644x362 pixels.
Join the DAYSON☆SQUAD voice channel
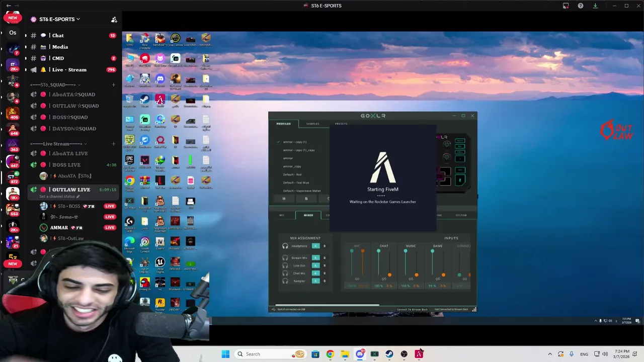pyautogui.click(x=74, y=129)
